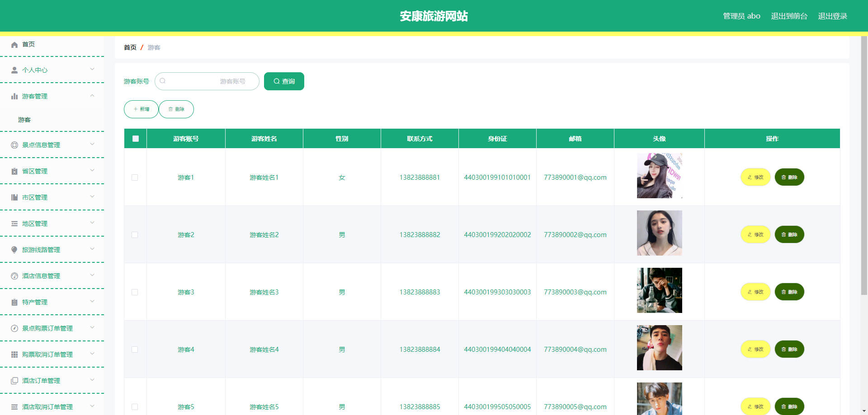Click 删除 button for 游客1
868x415 pixels.
pyautogui.click(x=789, y=177)
